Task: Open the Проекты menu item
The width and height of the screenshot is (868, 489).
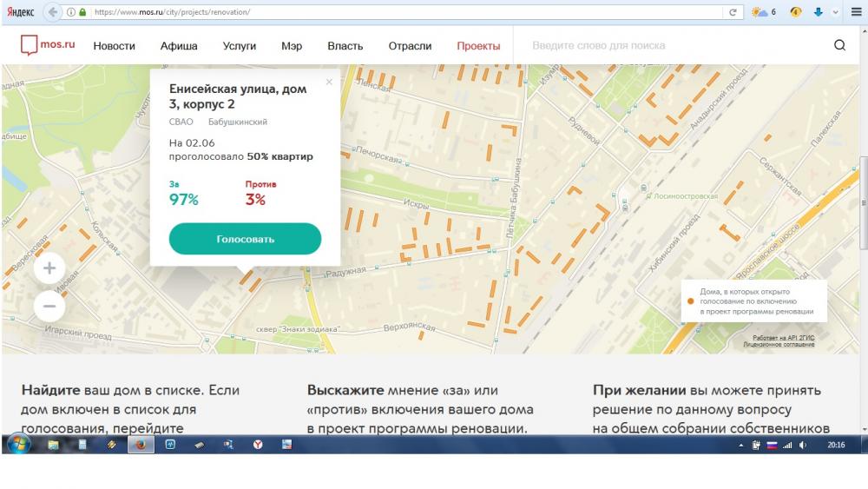Action: 478,46
